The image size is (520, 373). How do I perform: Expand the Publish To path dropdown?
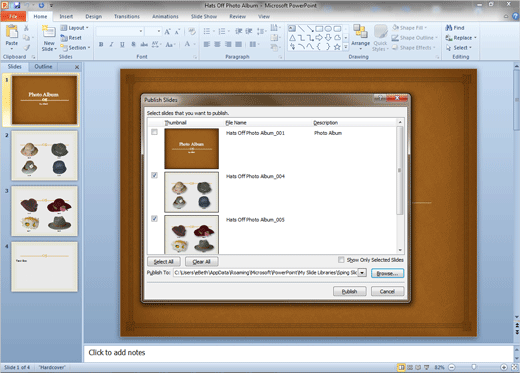(362, 273)
